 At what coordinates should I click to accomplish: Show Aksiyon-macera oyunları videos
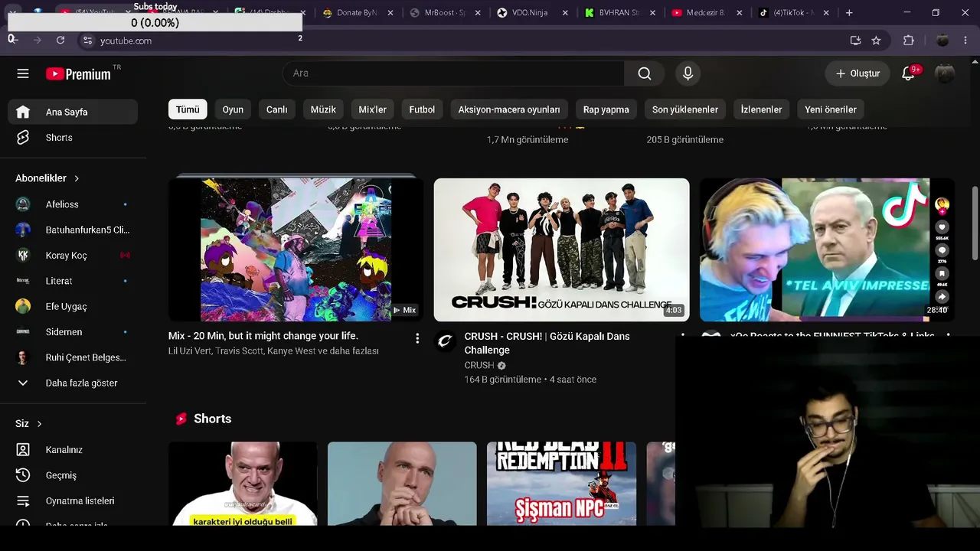(x=509, y=109)
